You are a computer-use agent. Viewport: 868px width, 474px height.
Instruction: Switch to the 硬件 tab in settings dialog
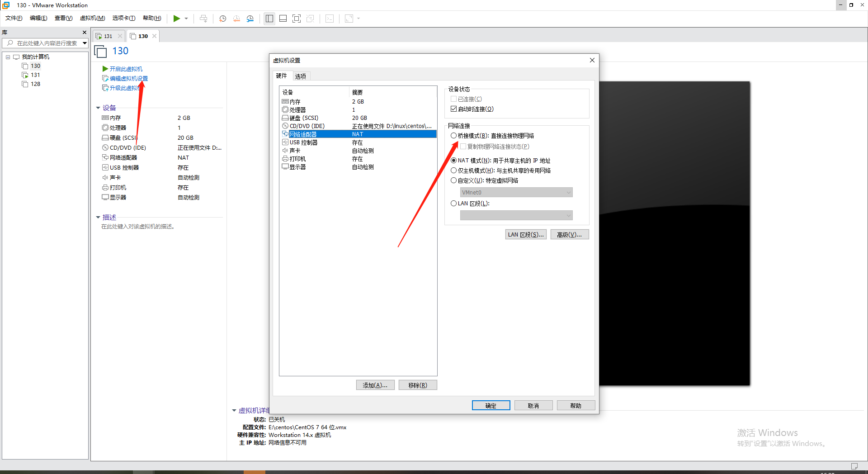282,76
